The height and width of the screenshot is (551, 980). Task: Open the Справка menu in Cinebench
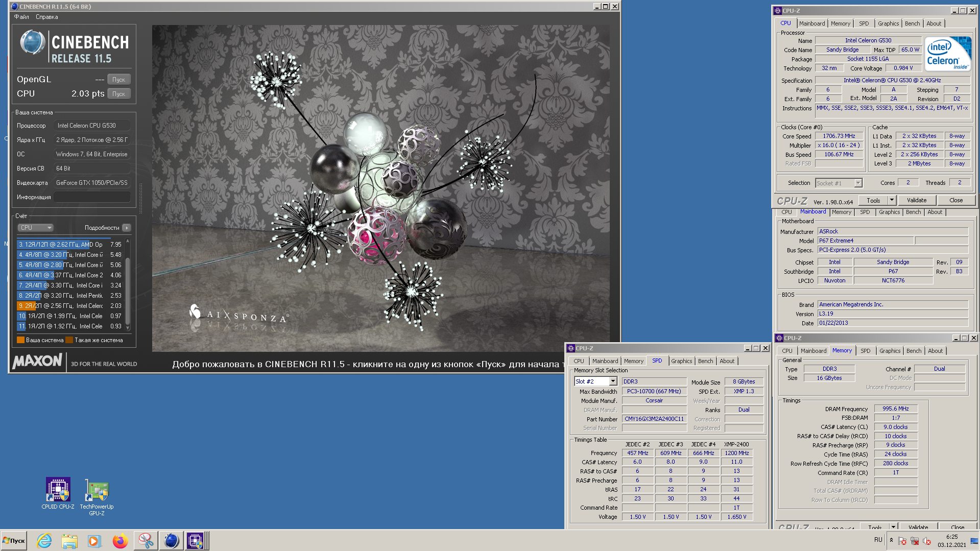[47, 17]
